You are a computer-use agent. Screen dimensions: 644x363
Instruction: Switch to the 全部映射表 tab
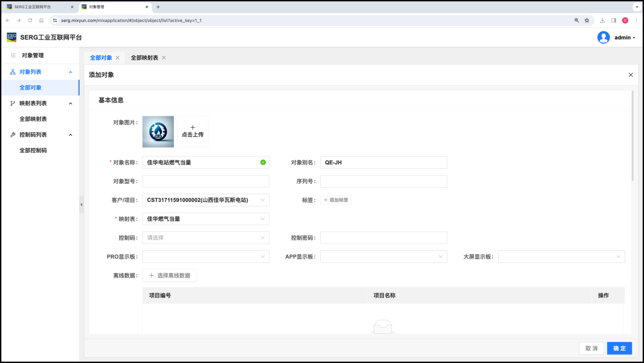144,58
